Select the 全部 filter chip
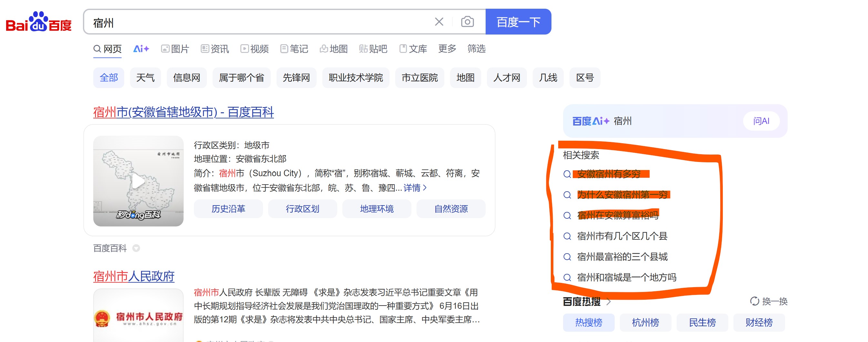Viewport: 868px width, 342px height. (109, 78)
